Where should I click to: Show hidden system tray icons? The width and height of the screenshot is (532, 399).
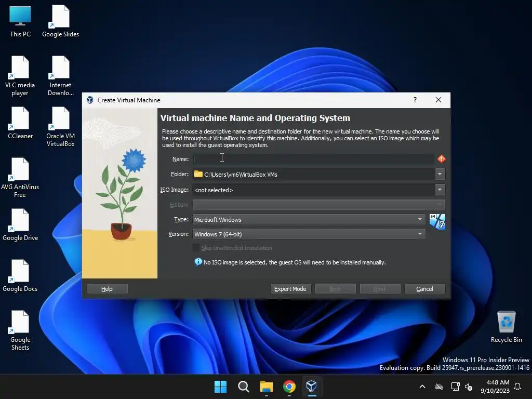point(422,387)
